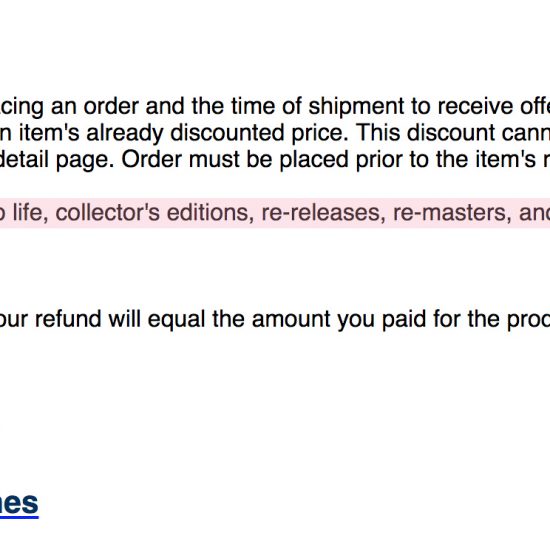Click the word 'order' in the first line
Viewport: 550px width, 550px height.
tap(111, 106)
